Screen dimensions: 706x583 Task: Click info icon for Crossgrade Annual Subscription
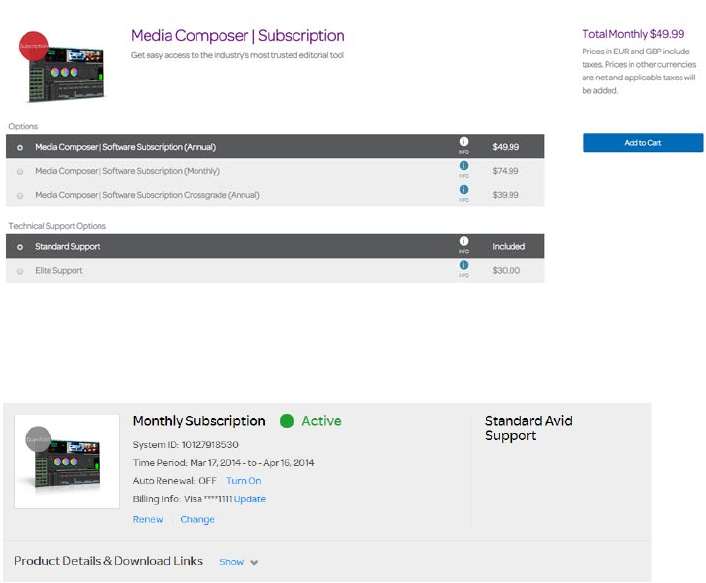click(x=464, y=190)
